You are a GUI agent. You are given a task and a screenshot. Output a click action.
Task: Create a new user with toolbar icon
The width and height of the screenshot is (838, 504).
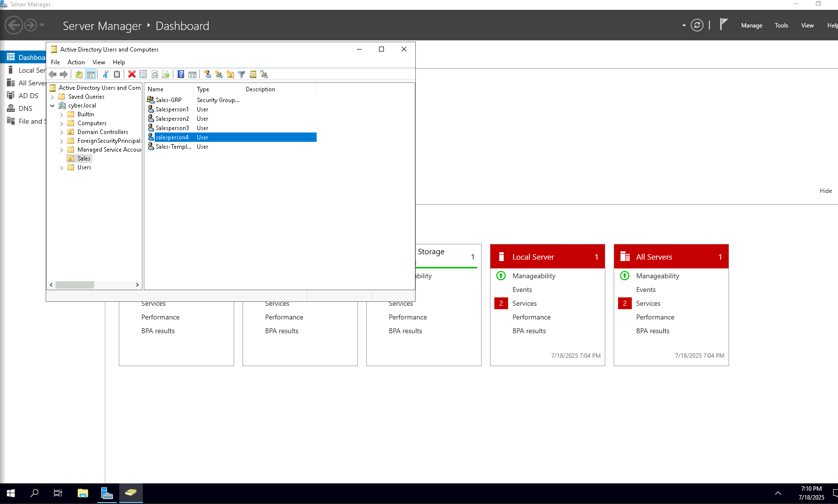pyautogui.click(x=207, y=74)
